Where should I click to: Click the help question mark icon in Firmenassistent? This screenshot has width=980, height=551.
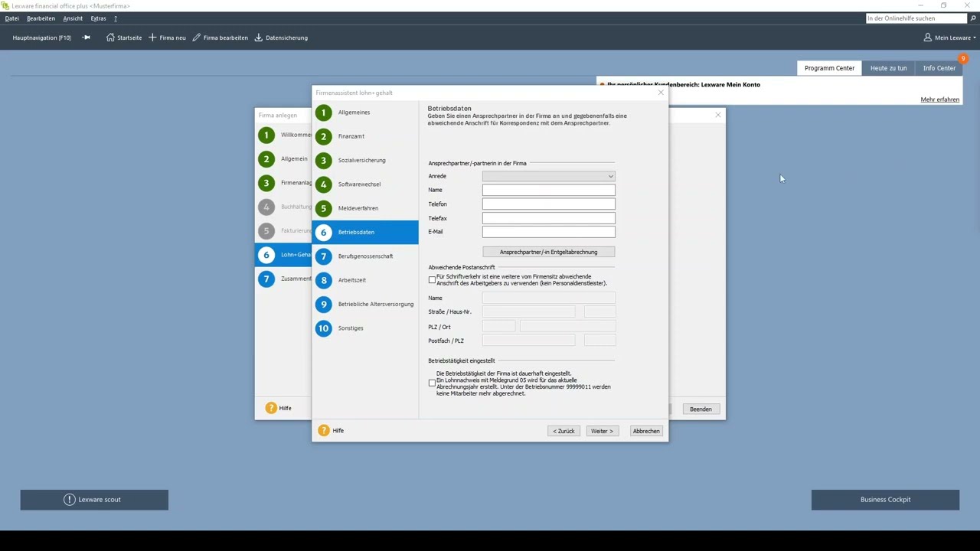(x=324, y=431)
